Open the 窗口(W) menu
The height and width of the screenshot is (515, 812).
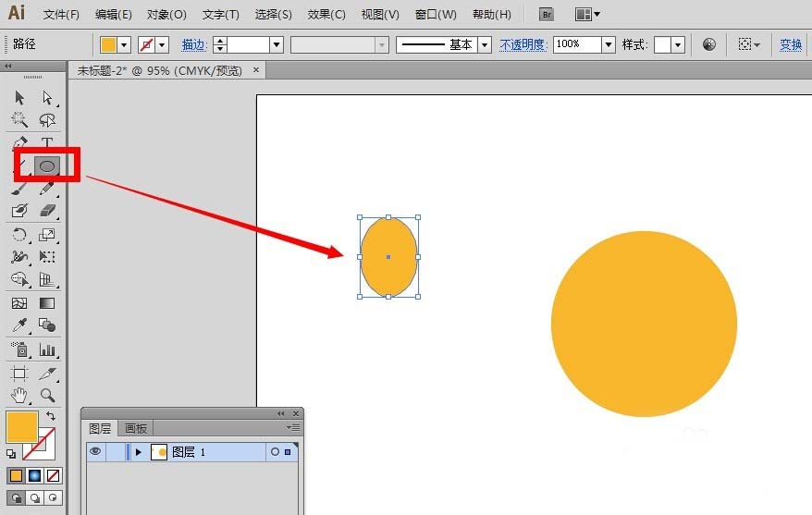click(x=436, y=15)
